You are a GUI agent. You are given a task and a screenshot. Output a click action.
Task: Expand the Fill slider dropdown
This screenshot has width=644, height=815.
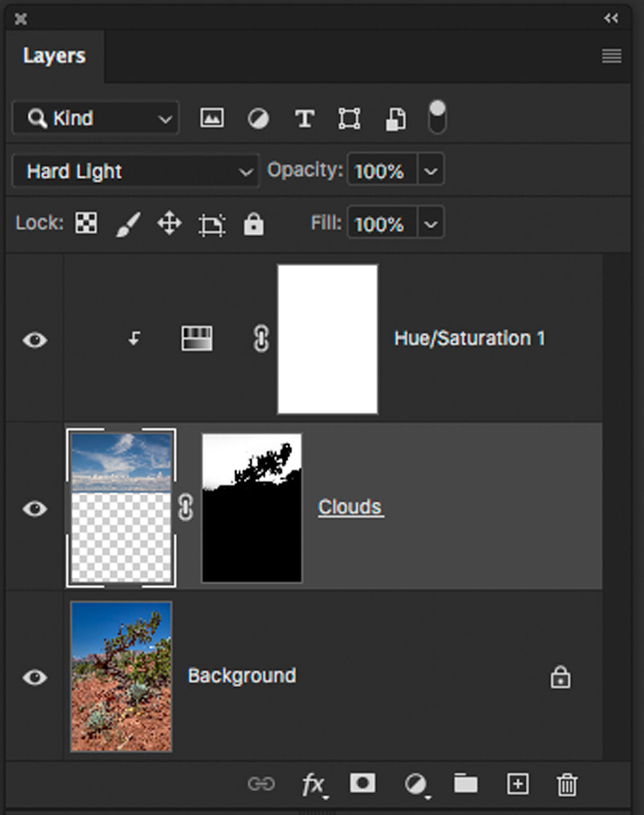click(x=431, y=224)
